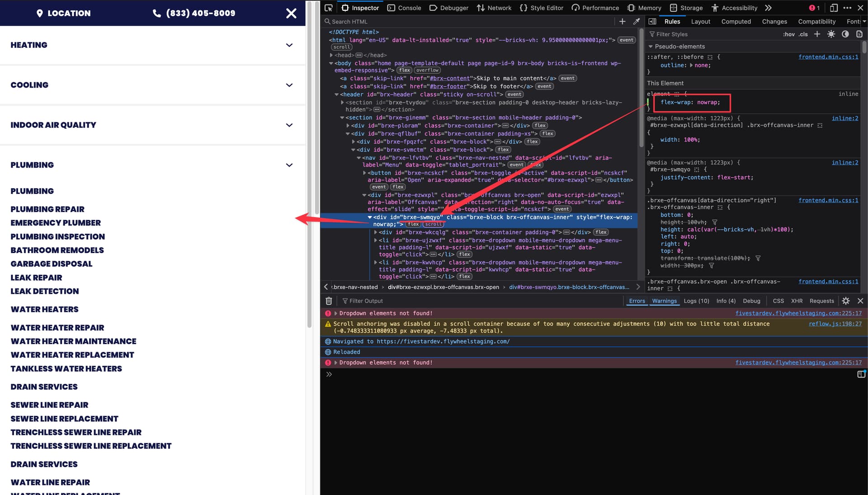The width and height of the screenshot is (868, 495).
Task: Click the eyedropper color picker icon
Action: coord(637,21)
